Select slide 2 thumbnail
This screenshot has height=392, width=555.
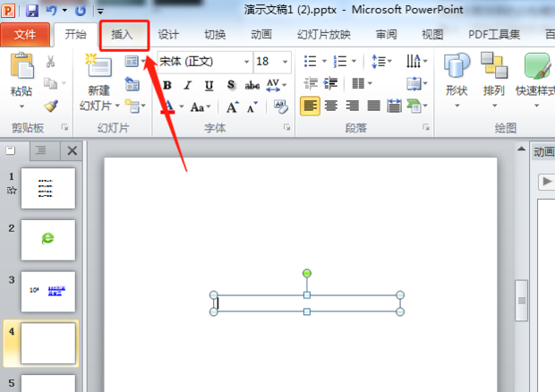tap(48, 240)
